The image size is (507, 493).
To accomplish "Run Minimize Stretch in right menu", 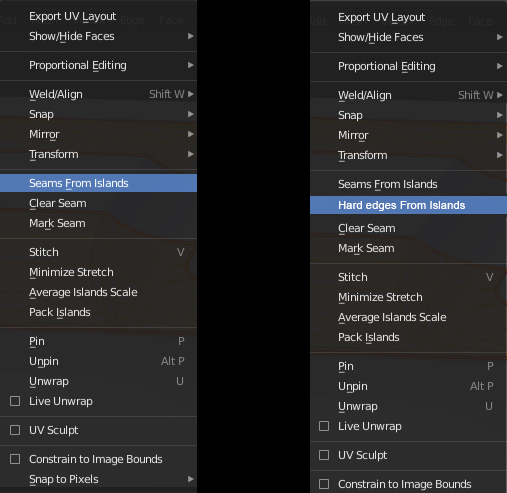I will (x=408, y=297).
